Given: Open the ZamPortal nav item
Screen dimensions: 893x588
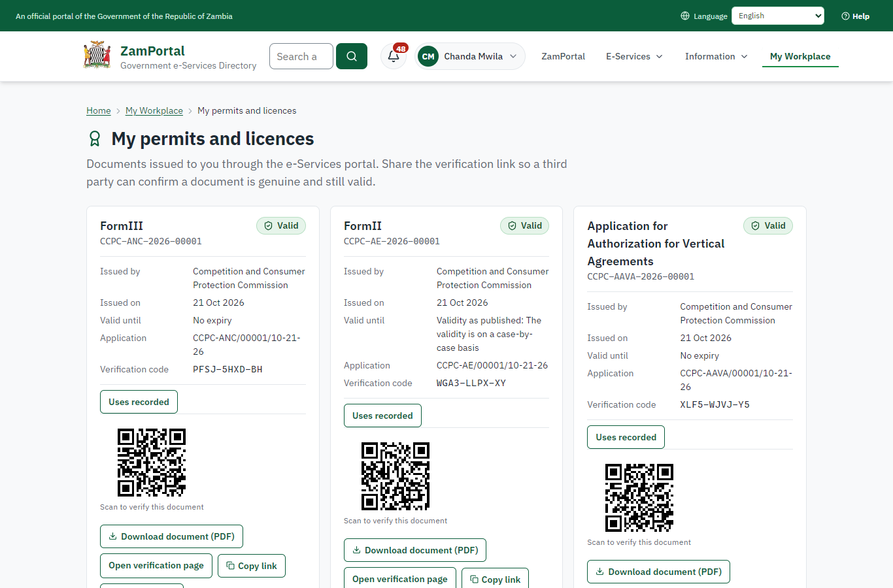Looking at the screenshot, I should (563, 56).
